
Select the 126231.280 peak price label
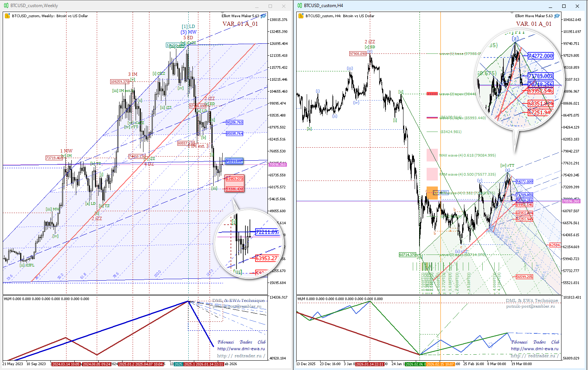coord(175,45)
